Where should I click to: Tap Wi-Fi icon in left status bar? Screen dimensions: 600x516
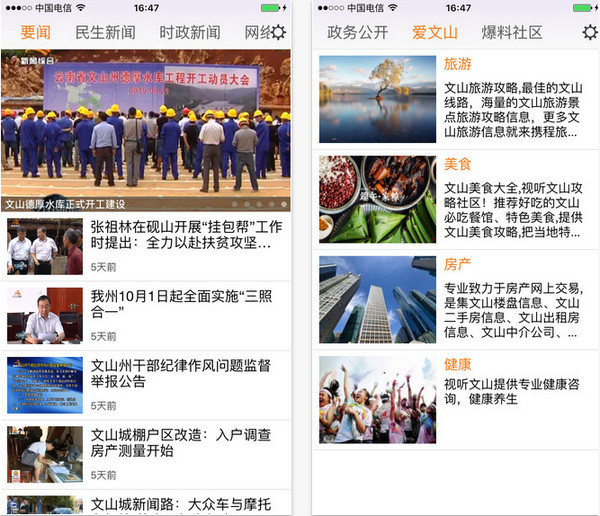coord(80,8)
